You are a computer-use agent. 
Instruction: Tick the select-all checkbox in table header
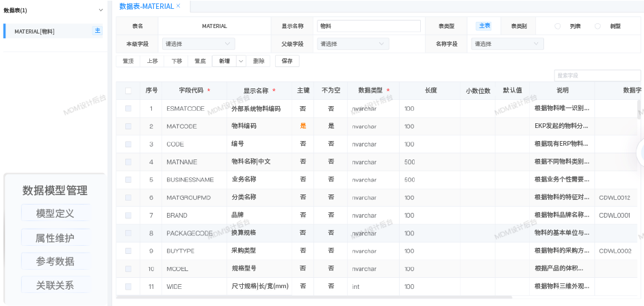(x=128, y=90)
